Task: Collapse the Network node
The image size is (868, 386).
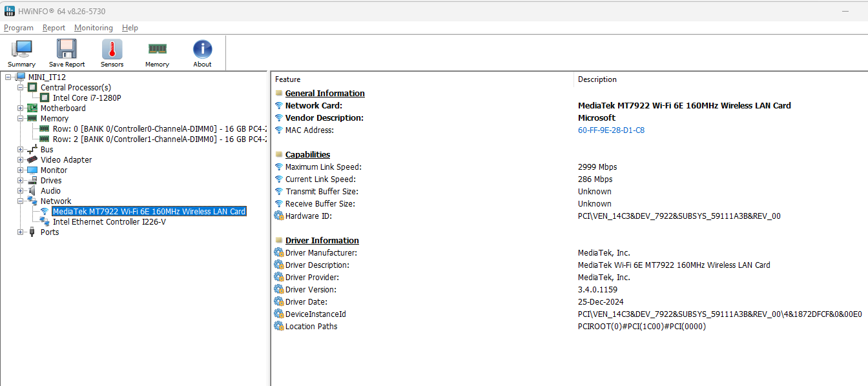Action: pos(21,201)
